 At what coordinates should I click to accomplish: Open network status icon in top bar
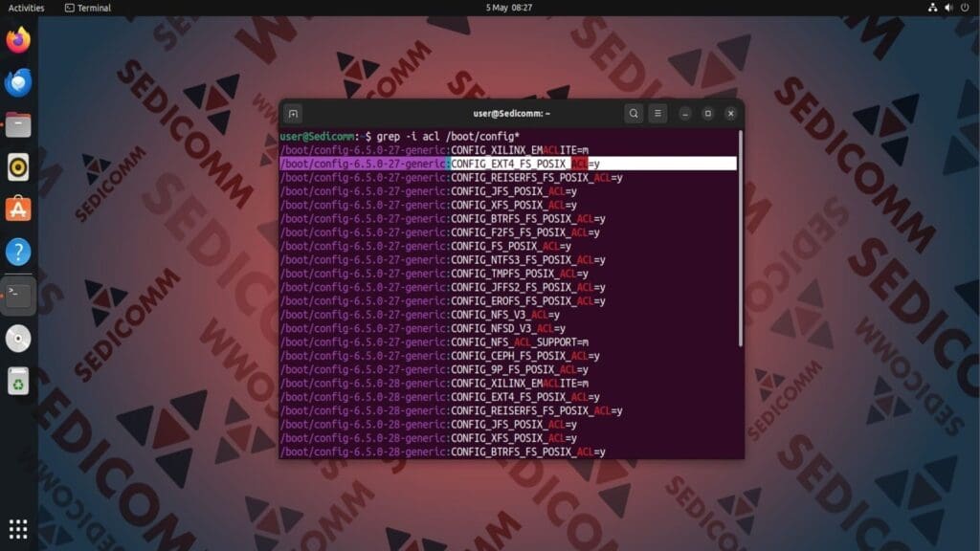932,8
